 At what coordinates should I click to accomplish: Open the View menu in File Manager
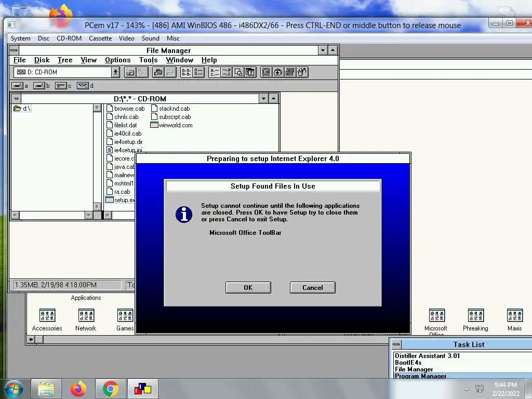click(88, 60)
